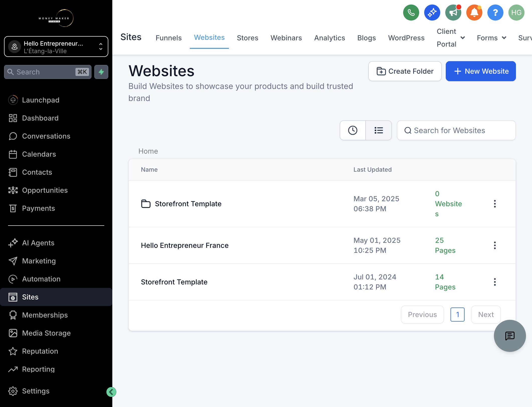Click the Create Folder button
This screenshot has height=407, width=532.
(x=405, y=71)
